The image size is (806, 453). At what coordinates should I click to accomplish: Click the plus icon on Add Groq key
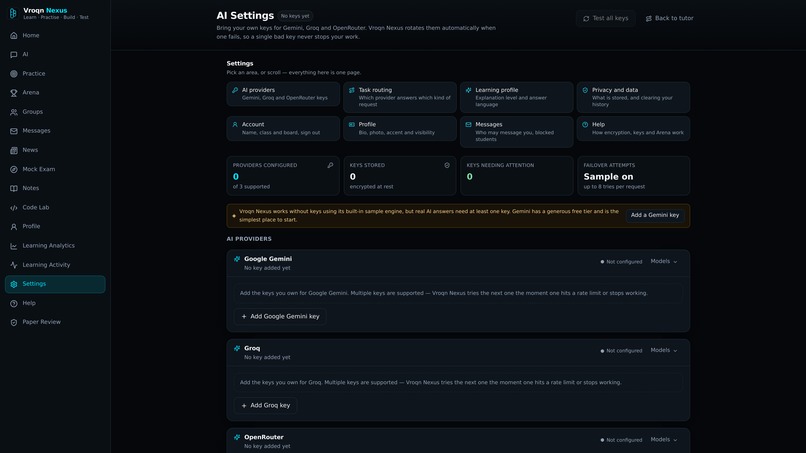[x=244, y=406]
